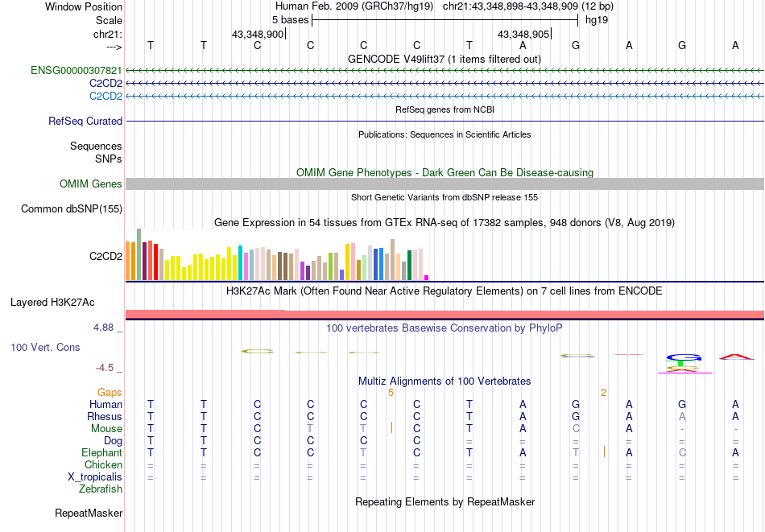Screen dimensions: 765x532
Task: Click the GENCODE V49lift37 track title
Action: tap(445, 59)
